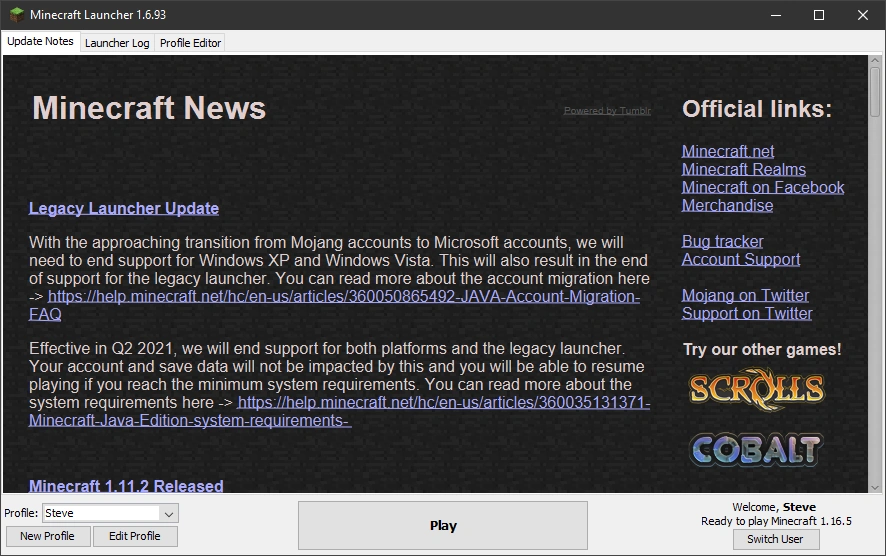The image size is (886, 556).
Task: Open the Minecraft 1.11.2 Released headline
Action: point(126,486)
